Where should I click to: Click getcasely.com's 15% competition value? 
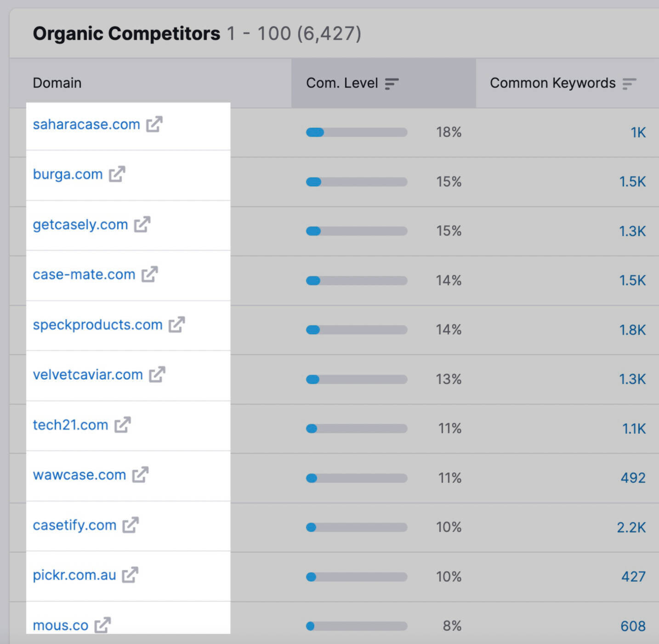click(449, 231)
